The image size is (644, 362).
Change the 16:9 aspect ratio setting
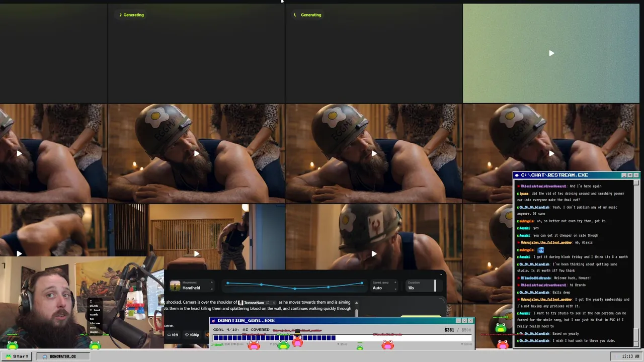tap(173, 335)
